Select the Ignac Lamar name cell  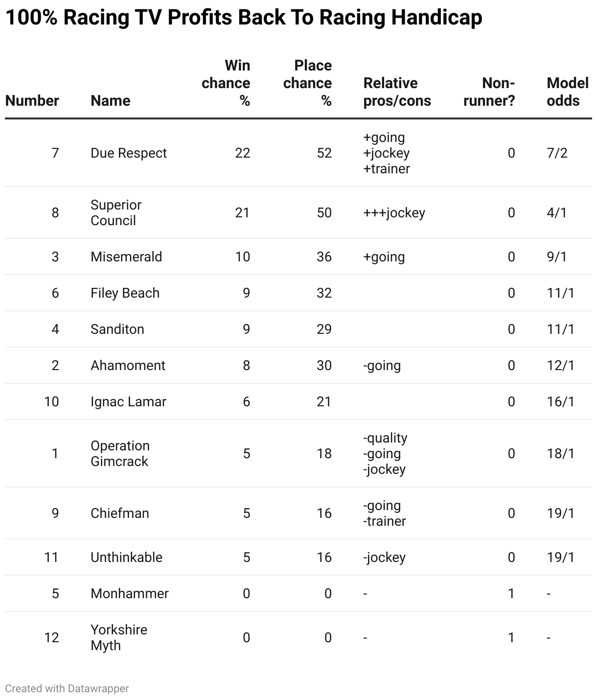click(128, 402)
